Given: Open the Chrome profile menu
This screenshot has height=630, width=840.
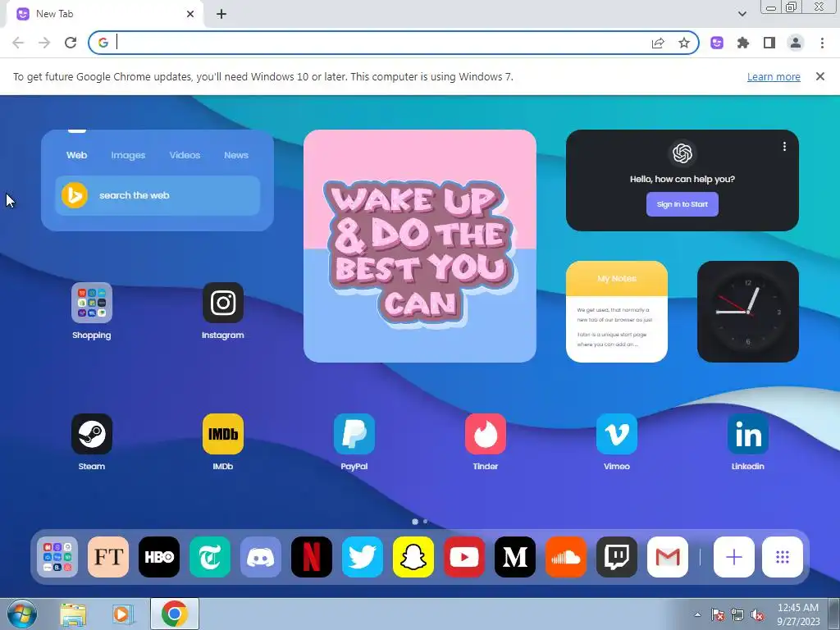Looking at the screenshot, I should (796, 43).
